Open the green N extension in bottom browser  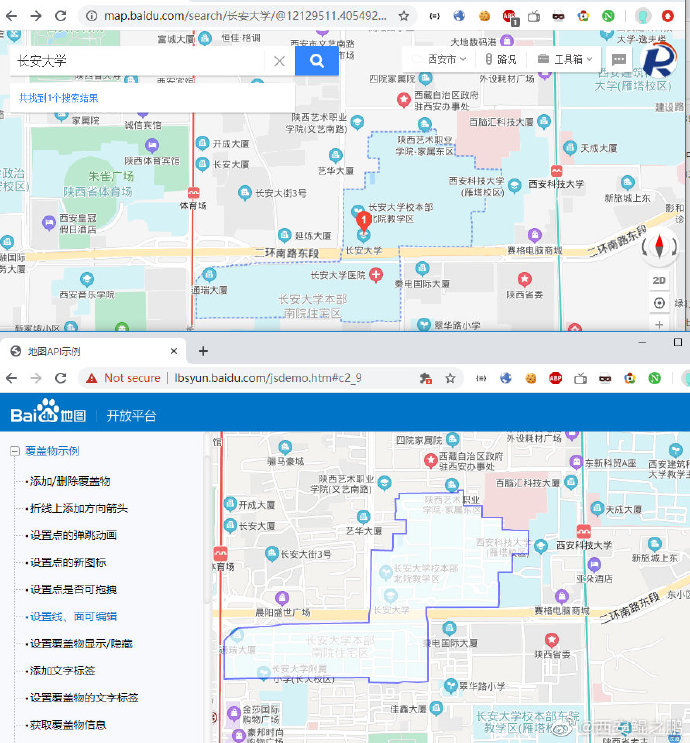coord(654,378)
